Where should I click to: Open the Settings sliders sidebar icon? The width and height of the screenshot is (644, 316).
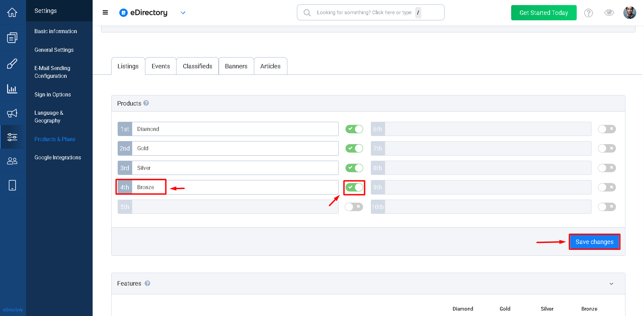pyautogui.click(x=12, y=137)
